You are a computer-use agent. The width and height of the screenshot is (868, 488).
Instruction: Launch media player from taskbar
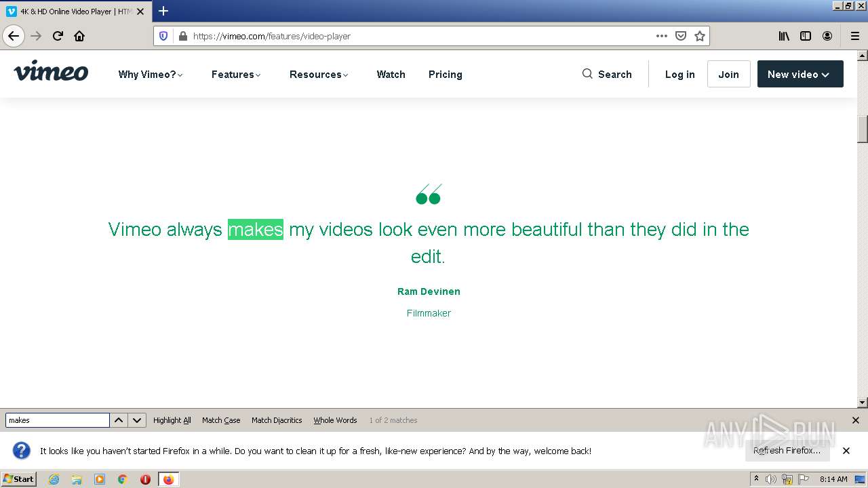point(100,479)
